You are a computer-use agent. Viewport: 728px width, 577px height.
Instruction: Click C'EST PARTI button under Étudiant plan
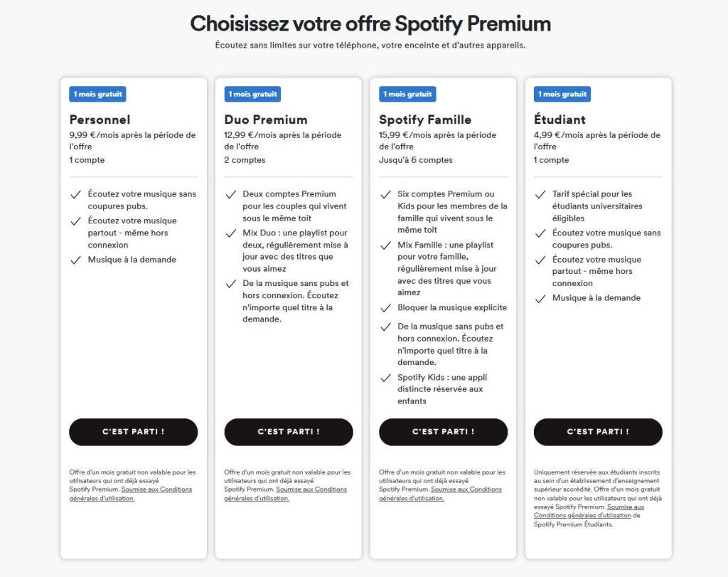(598, 432)
